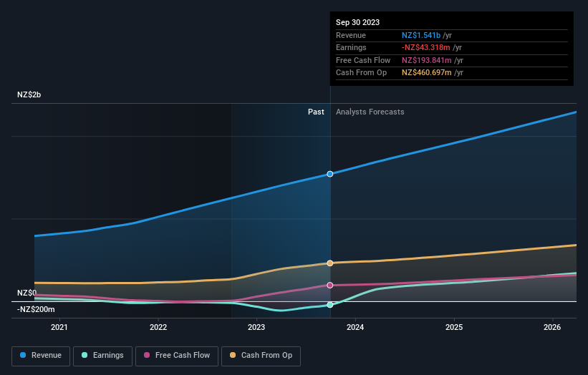
Task: Click the Cash From Op label in tooltip
Action: click(361, 73)
